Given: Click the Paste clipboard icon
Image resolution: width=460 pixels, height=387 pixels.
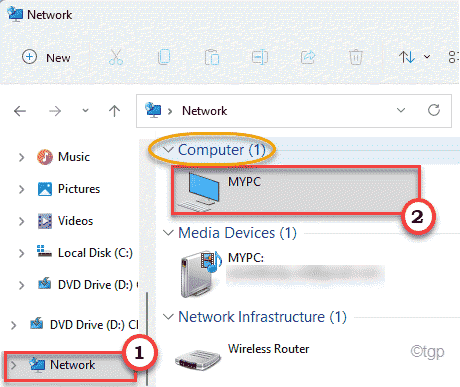Looking at the screenshot, I should [212, 57].
